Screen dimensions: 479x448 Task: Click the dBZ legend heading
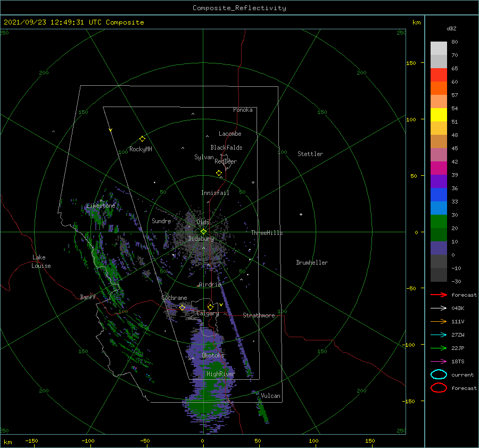pos(451,28)
